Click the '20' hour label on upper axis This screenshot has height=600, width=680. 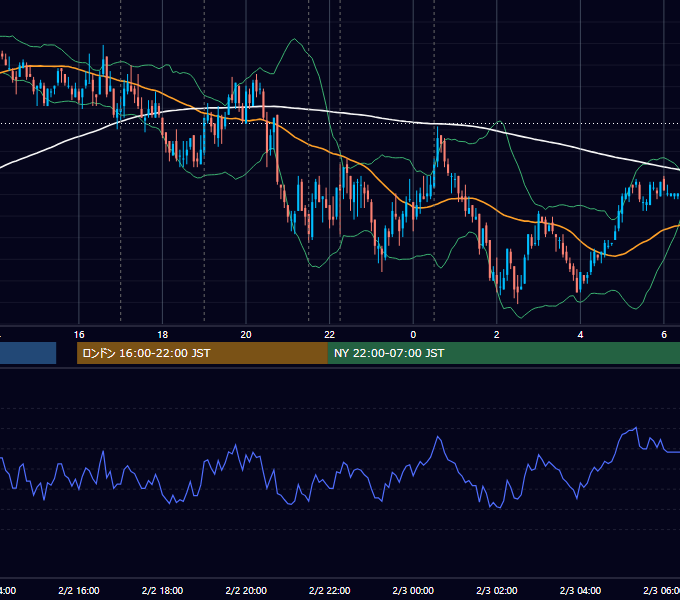pyautogui.click(x=246, y=335)
